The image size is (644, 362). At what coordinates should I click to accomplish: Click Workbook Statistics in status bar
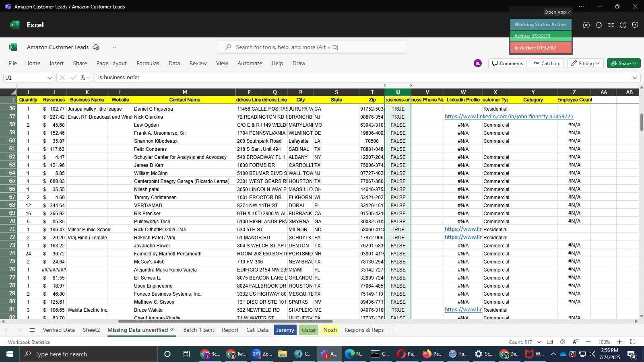(x=29, y=342)
